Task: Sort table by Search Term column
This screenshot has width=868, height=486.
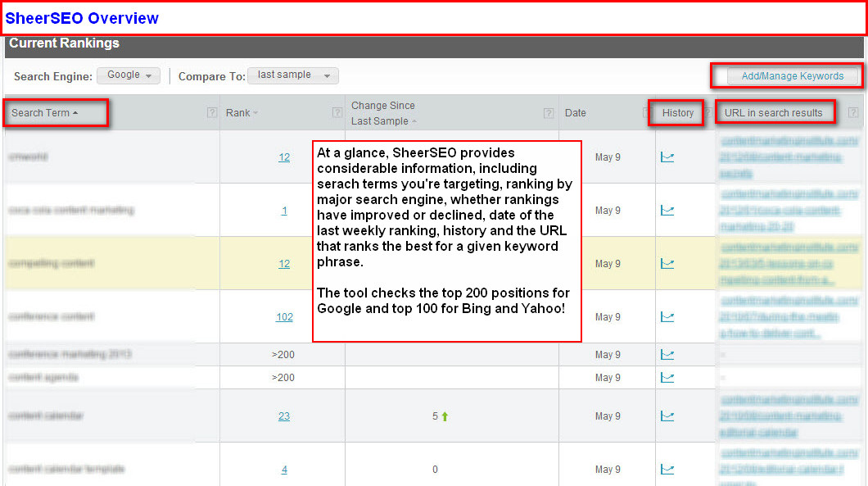Action: [x=44, y=112]
